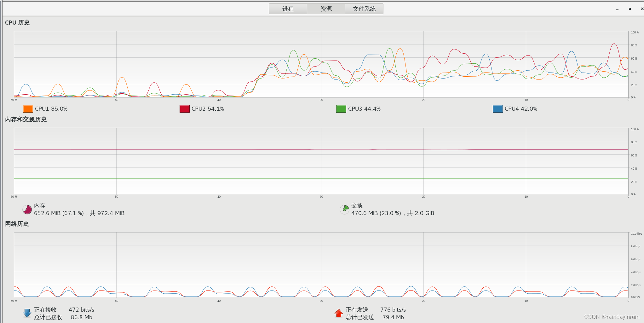Close the system monitor window
The image size is (644, 323).
[x=642, y=9]
